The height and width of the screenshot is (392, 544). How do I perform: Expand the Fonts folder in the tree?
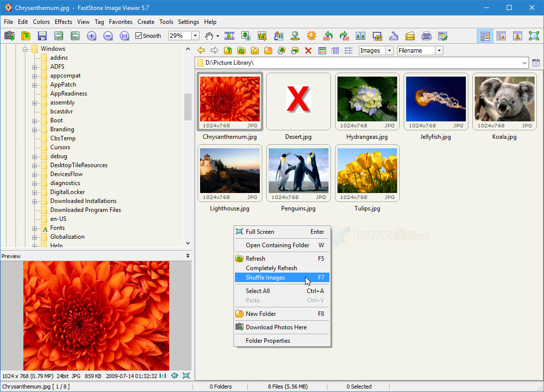point(33,227)
